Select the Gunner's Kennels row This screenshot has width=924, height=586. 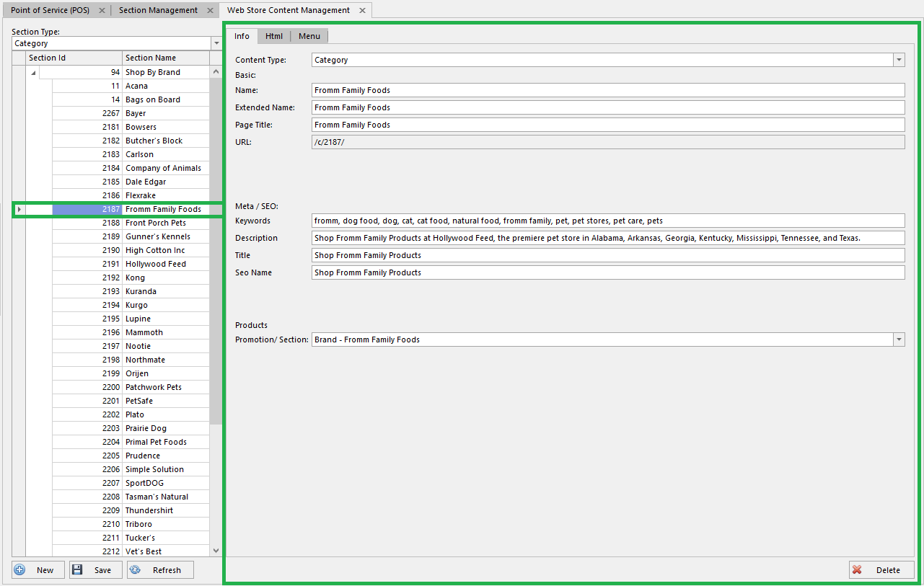(131, 236)
